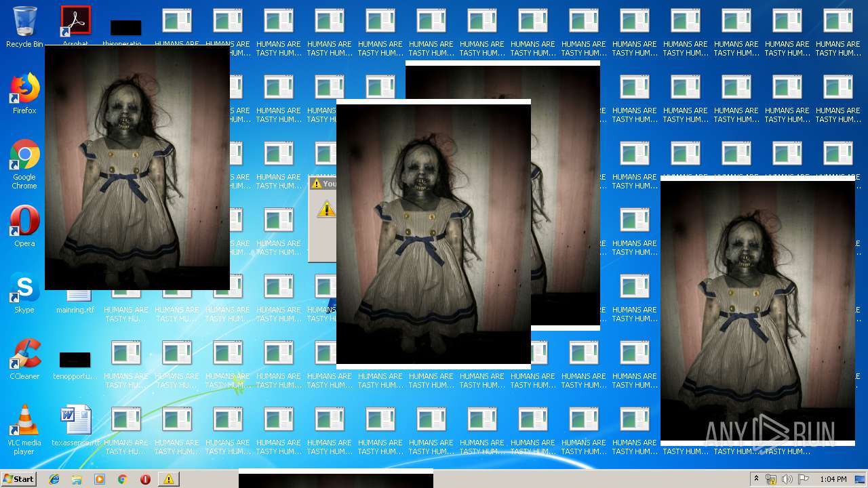The height and width of the screenshot is (488, 868).
Task: Click the Start button
Action: click(18, 479)
